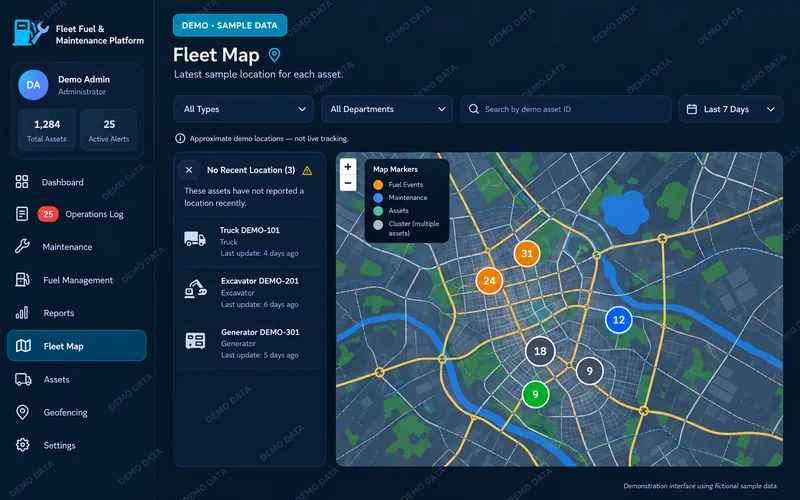Image resolution: width=800 pixels, height=500 pixels.
Task: Click Last update: 4 days ago text
Action: pyautogui.click(x=259, y=254)
